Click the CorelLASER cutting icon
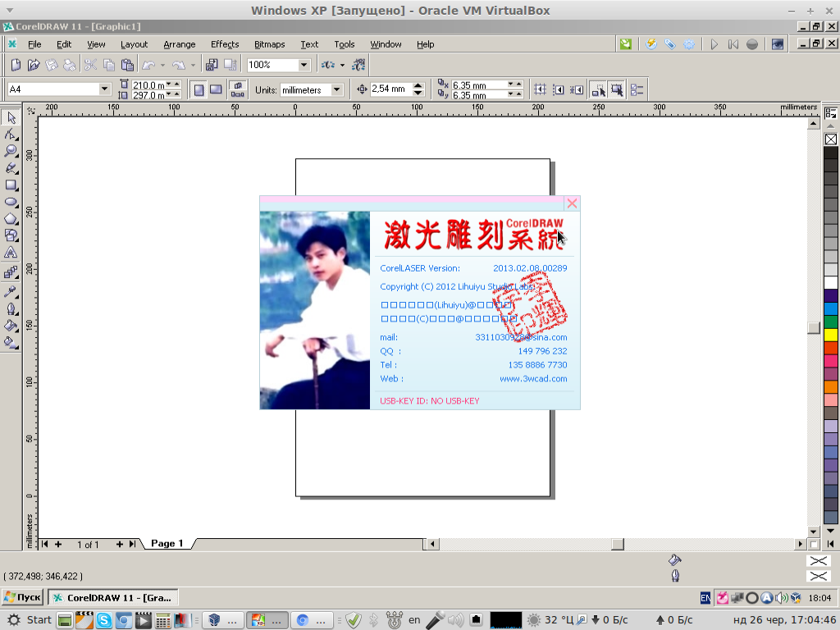Viewport: 840px width, 630px height. coord(669,44)
